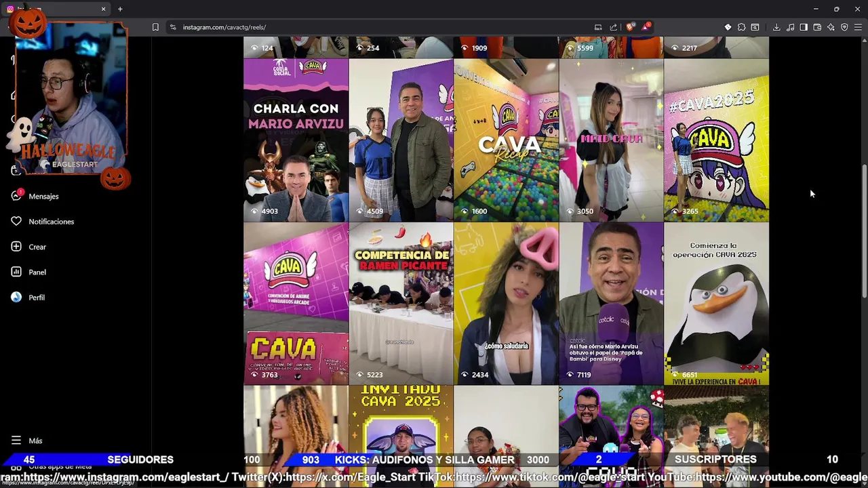
Task: Open the Competencia de Ramen Picante reel
Action: click(401, 304)
